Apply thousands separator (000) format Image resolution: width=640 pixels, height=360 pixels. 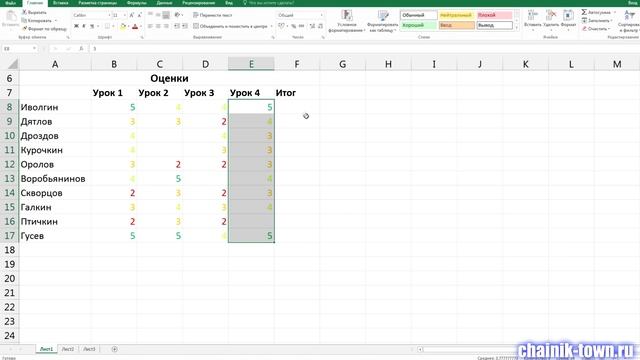tap(302, 26)
